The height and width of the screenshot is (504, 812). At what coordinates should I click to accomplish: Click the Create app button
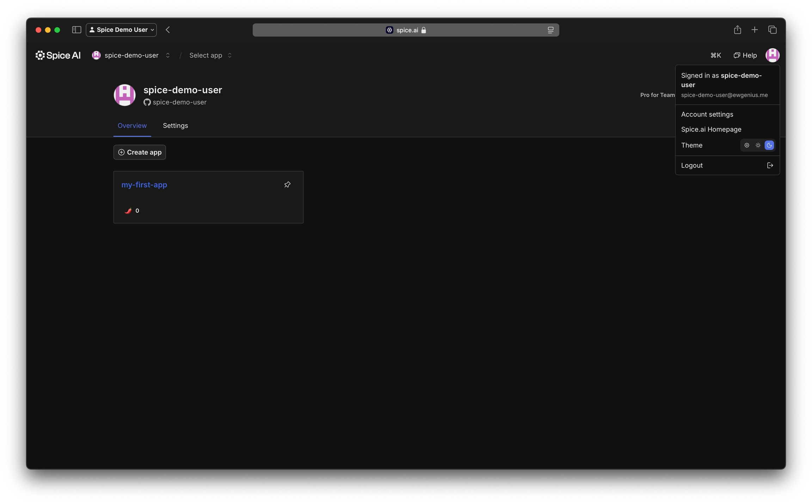pos(140,152)
